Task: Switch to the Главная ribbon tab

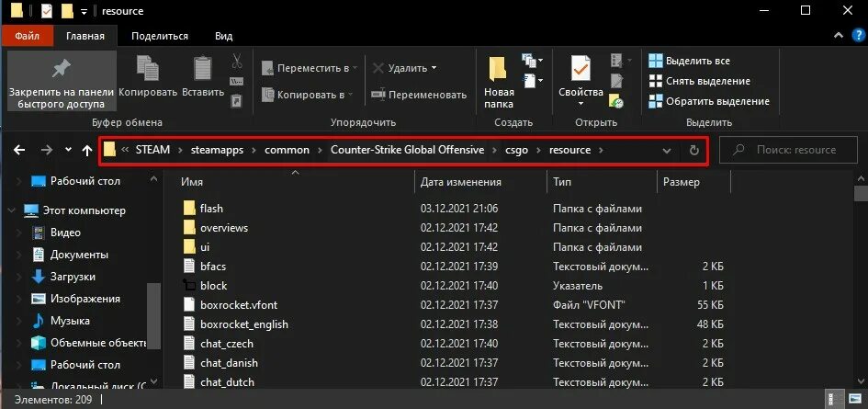Action: coord(85,36)
